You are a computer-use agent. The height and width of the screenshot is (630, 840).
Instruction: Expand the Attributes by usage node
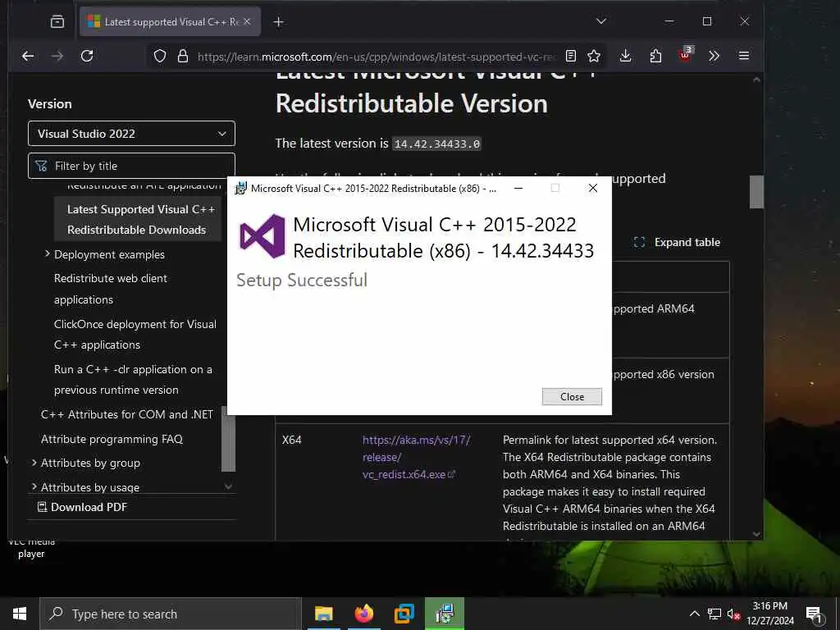click(x=34, y=486)
